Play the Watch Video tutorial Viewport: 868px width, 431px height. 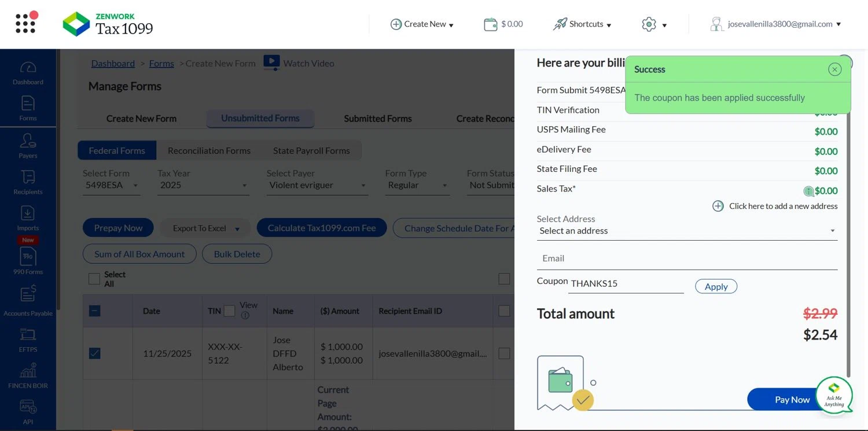pyautogui.click(x=299, y=62)
